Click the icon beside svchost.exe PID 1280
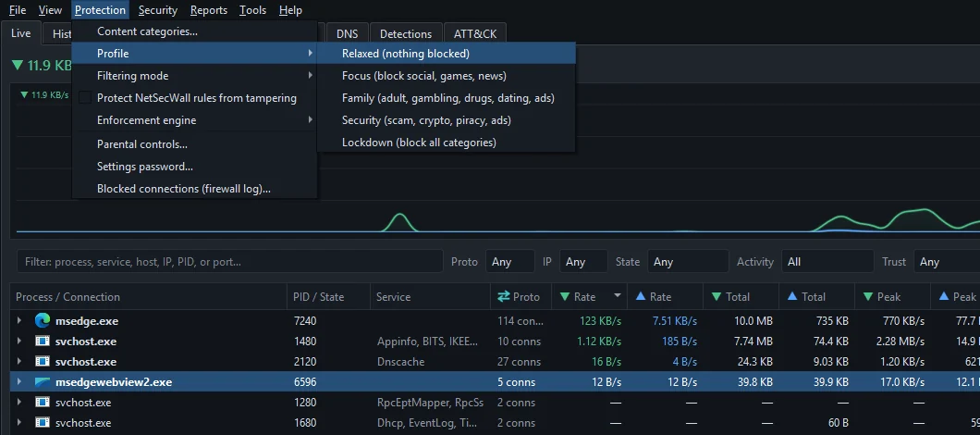 coord(42,403)
